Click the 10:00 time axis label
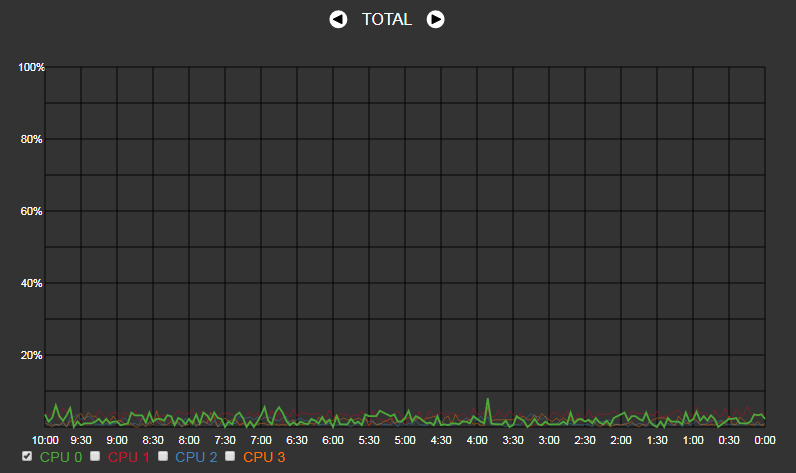Screen dimensions: 796x473 point(45,440)
